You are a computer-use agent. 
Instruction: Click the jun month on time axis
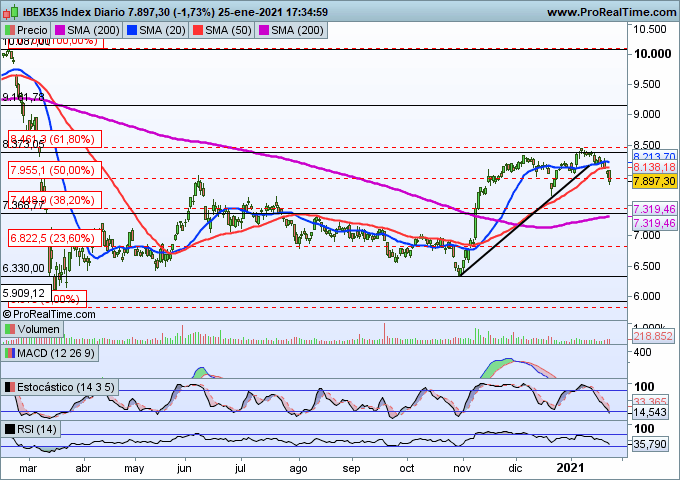184,469
